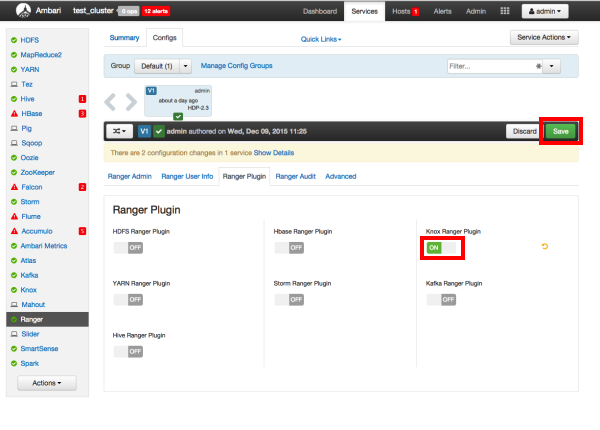Enable the Storm Ranger Plugin switch
Viewport: 600px width, 430px height.
pyautogui.click(x=289, y=300)
